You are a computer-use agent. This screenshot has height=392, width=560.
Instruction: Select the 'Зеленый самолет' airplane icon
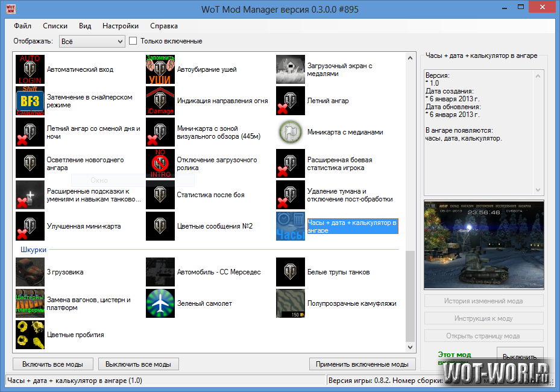pos(160,303)
